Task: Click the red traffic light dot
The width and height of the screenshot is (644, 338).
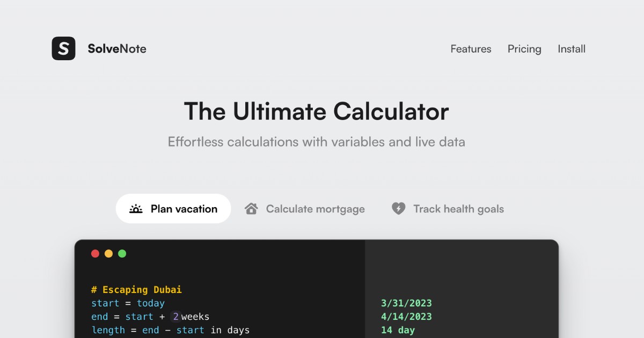Action: (96, 253)
